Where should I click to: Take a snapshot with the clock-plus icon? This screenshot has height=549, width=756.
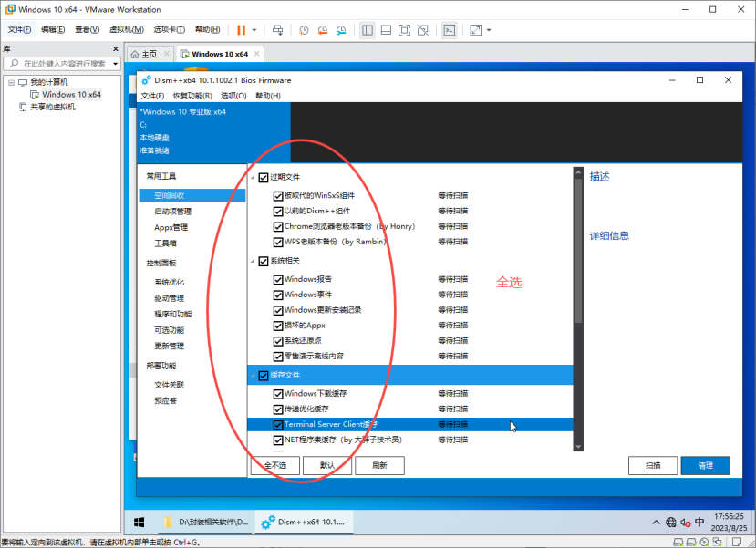[x=304, y=30]
